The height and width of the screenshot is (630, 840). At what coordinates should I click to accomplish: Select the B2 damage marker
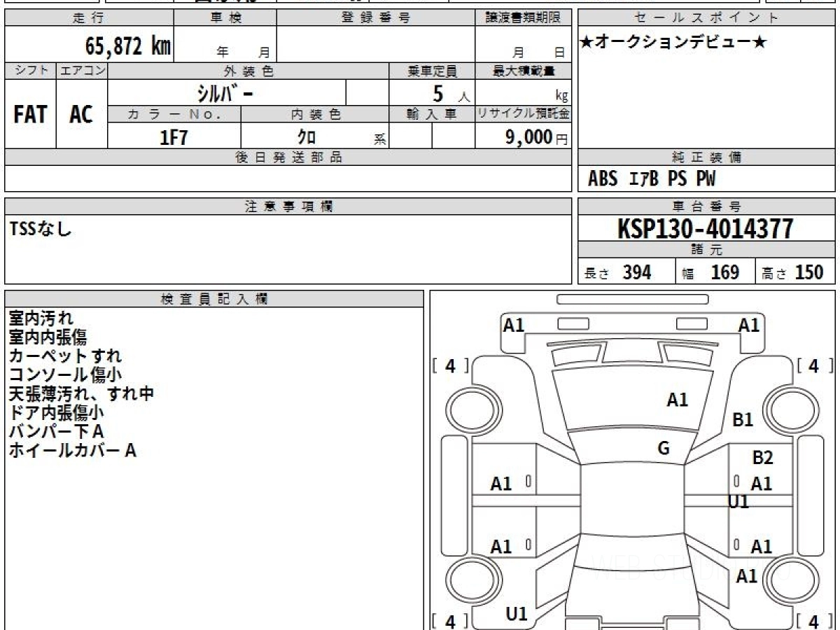(762, 458)
